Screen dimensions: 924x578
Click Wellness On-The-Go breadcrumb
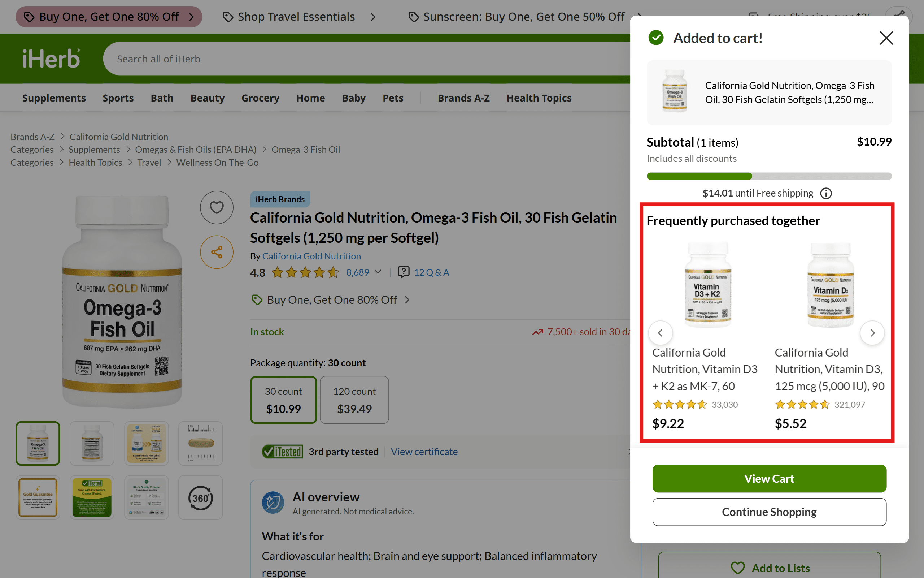(x=217, y=163)
